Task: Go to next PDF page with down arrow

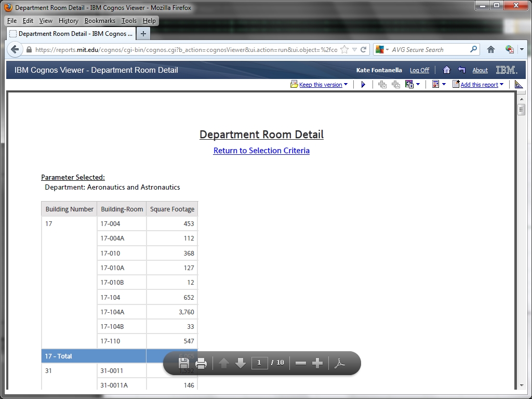Action: (240, 363)
